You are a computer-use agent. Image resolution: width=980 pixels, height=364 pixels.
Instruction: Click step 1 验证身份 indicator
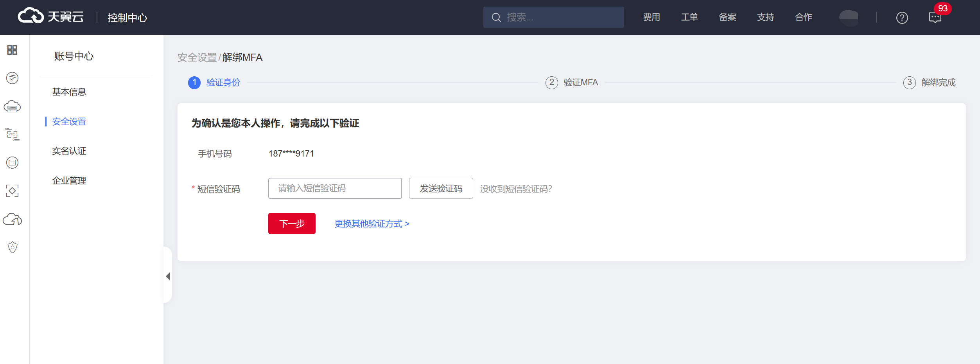coord(214,83)
